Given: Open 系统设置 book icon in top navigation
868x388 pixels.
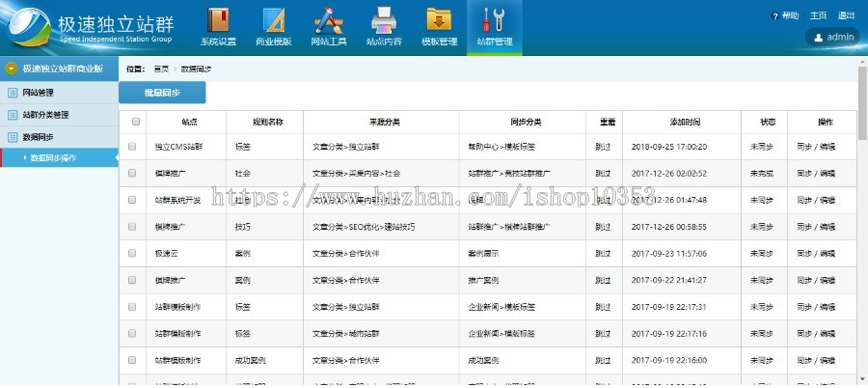Looking at the screenshot, I should 218,20.
